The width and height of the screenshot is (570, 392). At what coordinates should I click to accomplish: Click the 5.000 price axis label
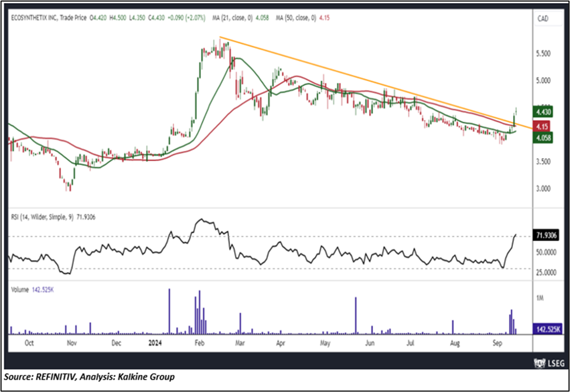point(543,80)
